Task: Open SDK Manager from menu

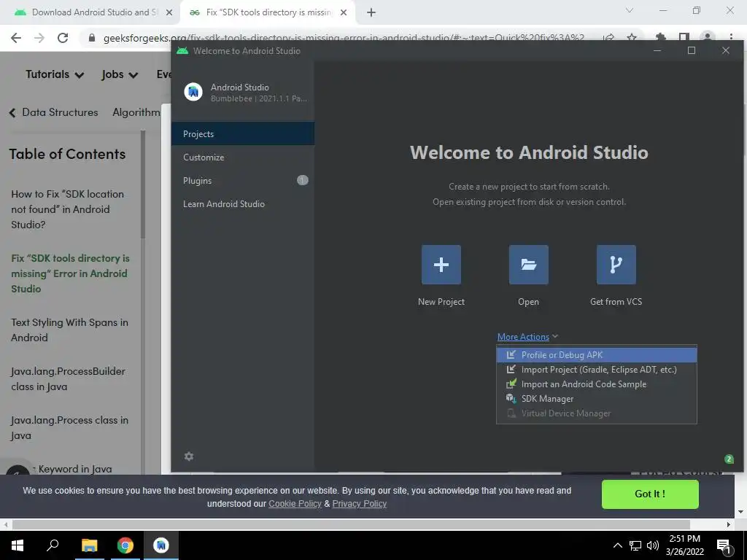Action: (x=597, y=399)
